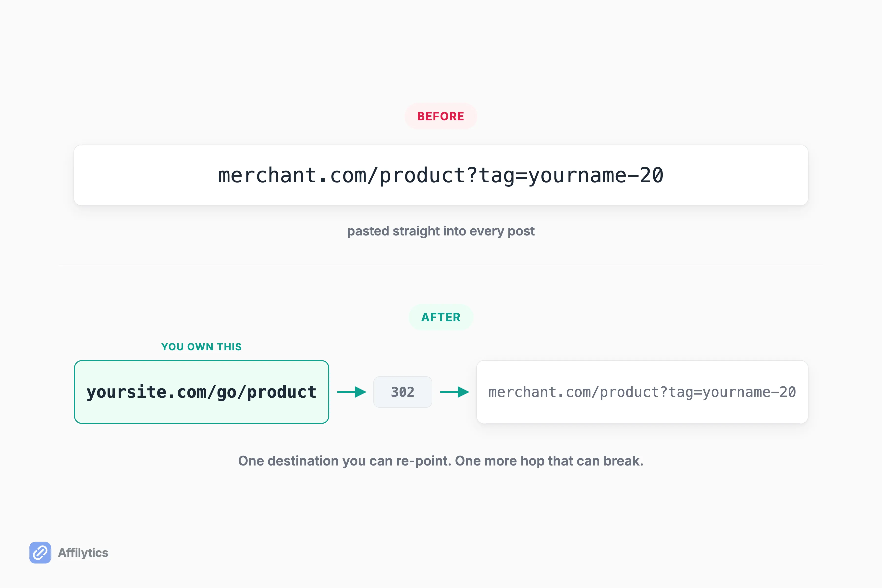This screenshot has height=588, width=882.
Task: Click the large merchant.com URL in BEFORE box
Action: tap(441, 175)
